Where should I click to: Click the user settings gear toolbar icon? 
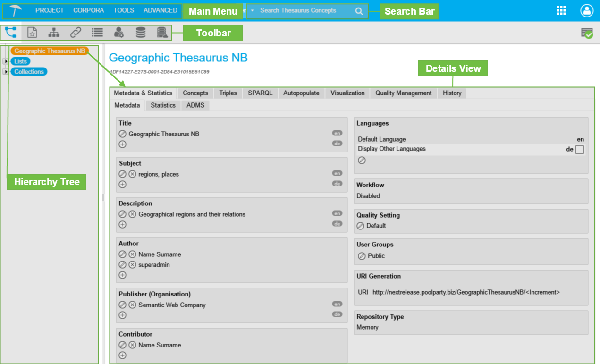118,33
